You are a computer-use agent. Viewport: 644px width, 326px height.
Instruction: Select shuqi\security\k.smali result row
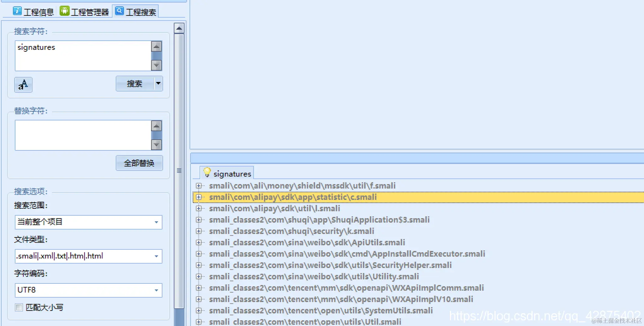tap(291, 231)
